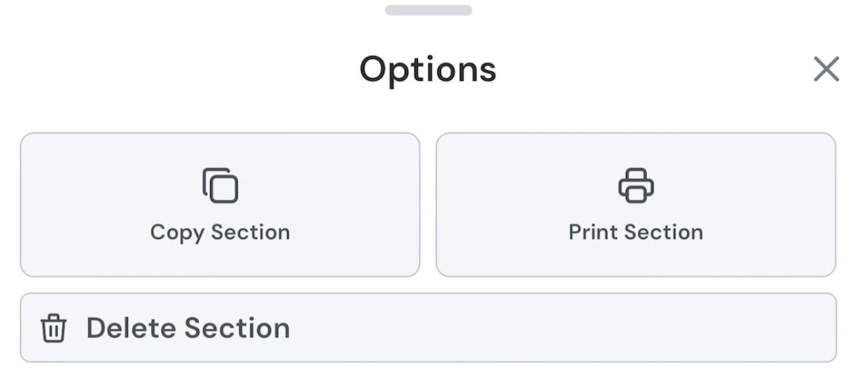This screenshot has width=868, height=388.
Task: Click the "Copy Section" text label
Action: [220, 232]
